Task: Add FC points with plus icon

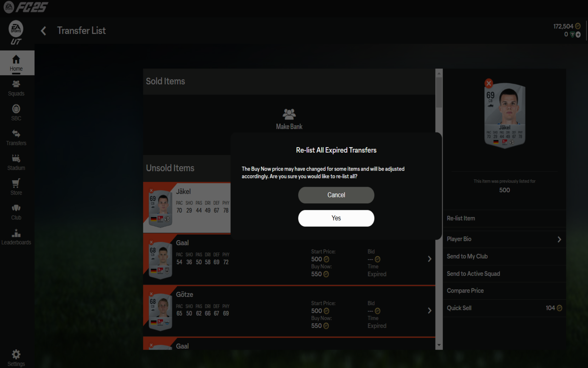Action: pos(578,34)
